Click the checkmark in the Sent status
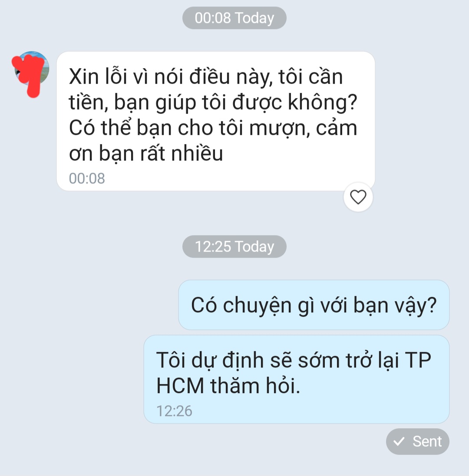 pos(399,441)
